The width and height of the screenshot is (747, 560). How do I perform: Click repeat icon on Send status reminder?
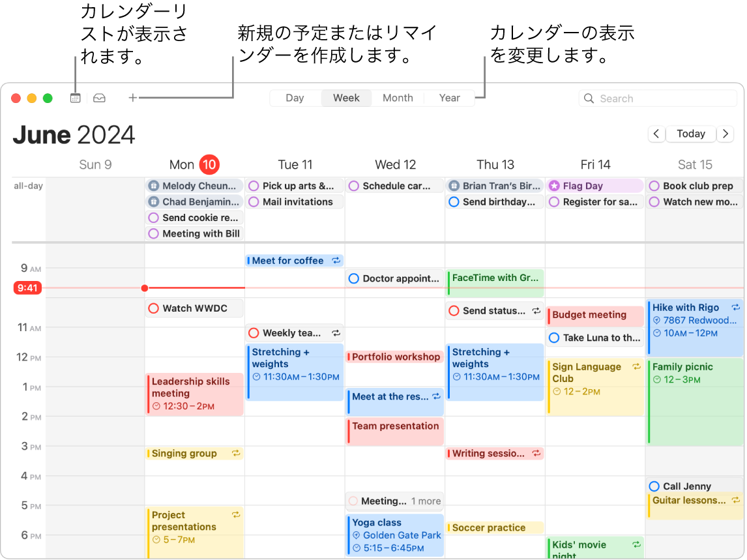tap(536, 311)
